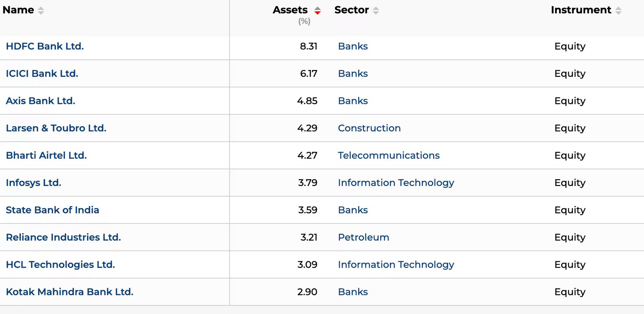The width and height of the screenshot is (644, 314).
Task: Click the Assets column sort arrows icon
Action: click(x=318, y=11)
